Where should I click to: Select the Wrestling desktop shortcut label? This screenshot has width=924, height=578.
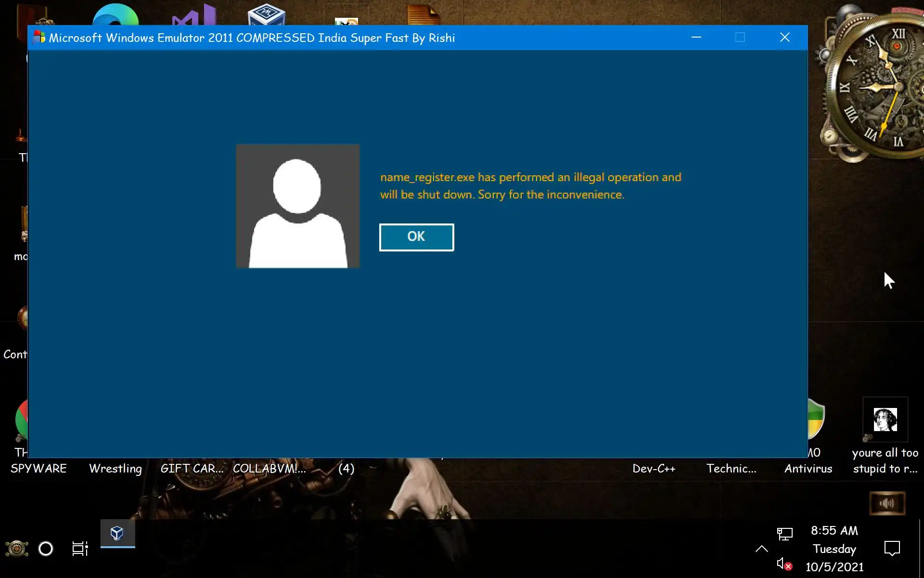click(115, 468)
